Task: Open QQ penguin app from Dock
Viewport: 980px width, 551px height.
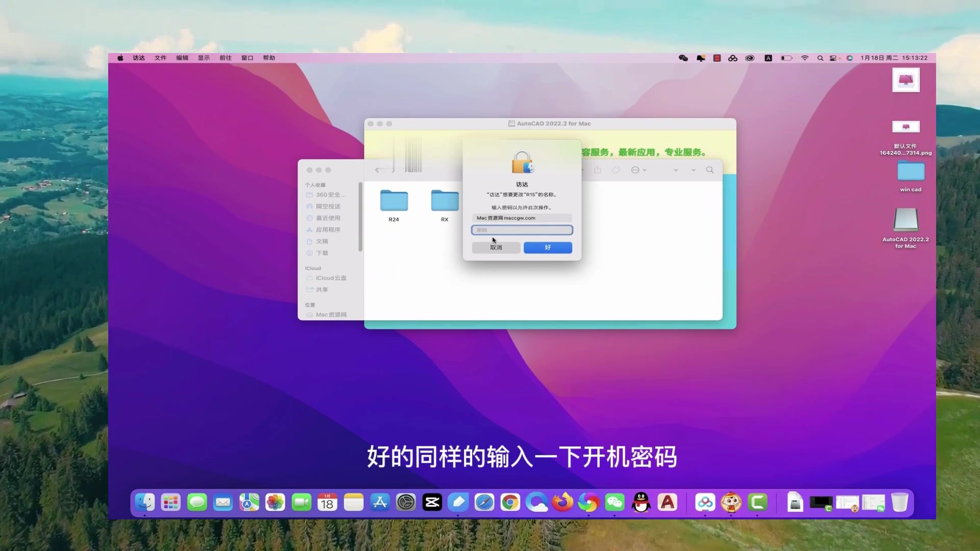Action: pyautogui.click(x=641, y=503)
